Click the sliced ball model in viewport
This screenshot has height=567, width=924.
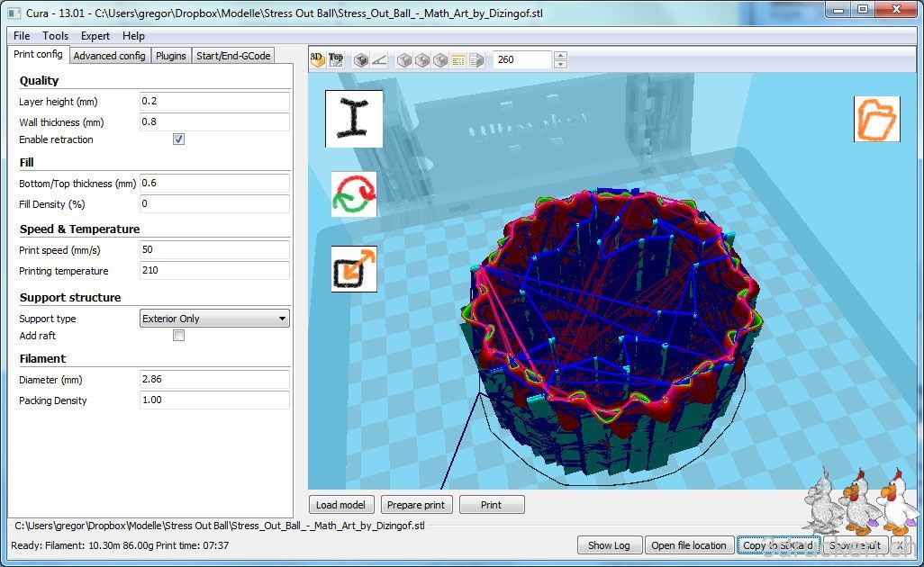613,329
